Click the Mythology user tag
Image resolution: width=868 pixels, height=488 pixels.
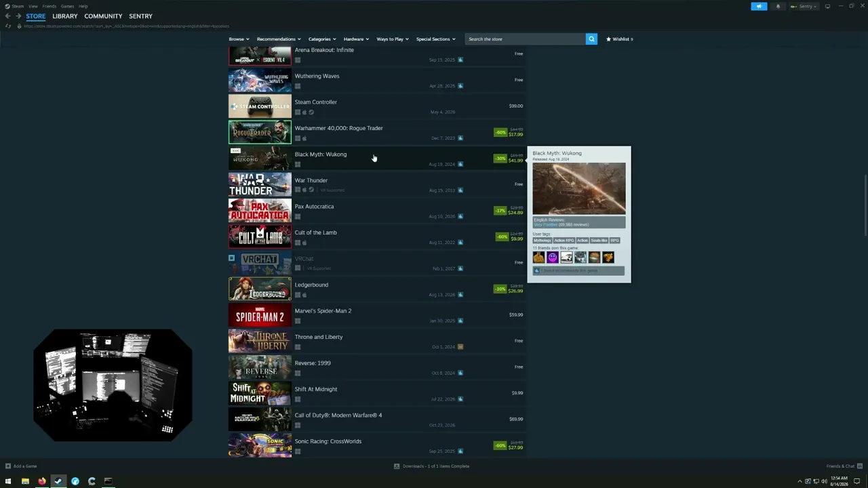tap(542, 241)
